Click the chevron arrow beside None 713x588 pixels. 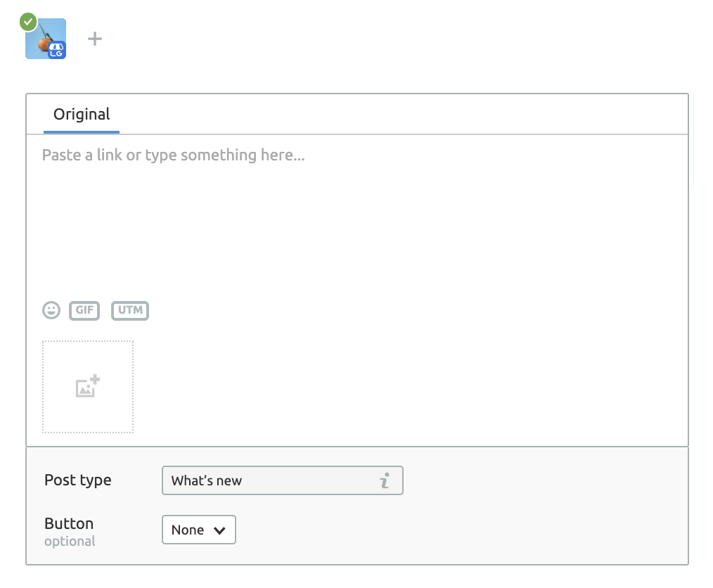219,530
